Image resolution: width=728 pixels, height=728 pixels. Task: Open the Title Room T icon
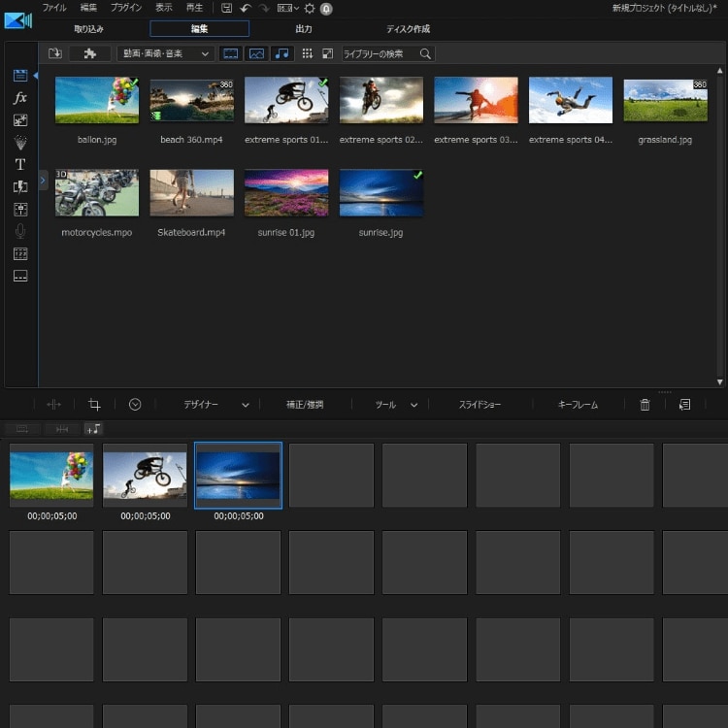coord(20,164)
